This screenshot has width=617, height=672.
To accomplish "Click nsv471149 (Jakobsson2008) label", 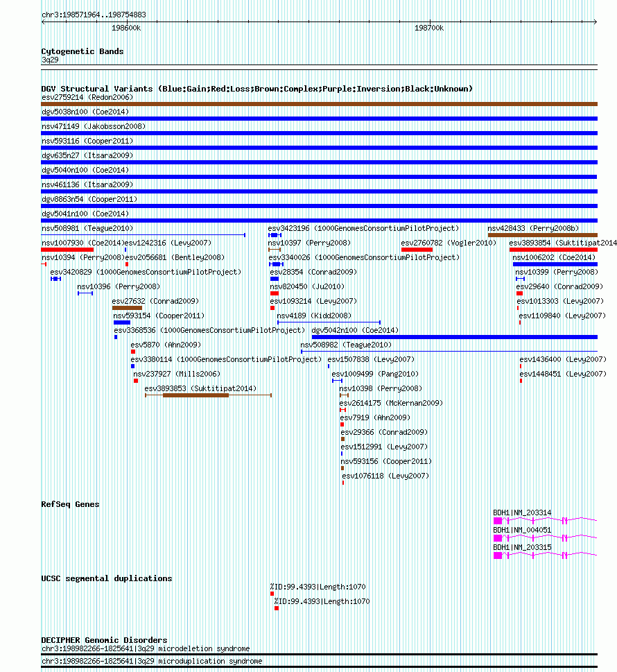I will (94, 126).
